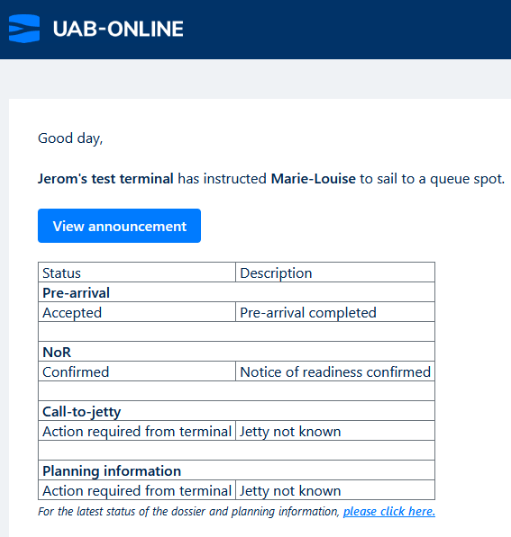Select the Description column header cell
511x537 pixels.
pos(335,273)
